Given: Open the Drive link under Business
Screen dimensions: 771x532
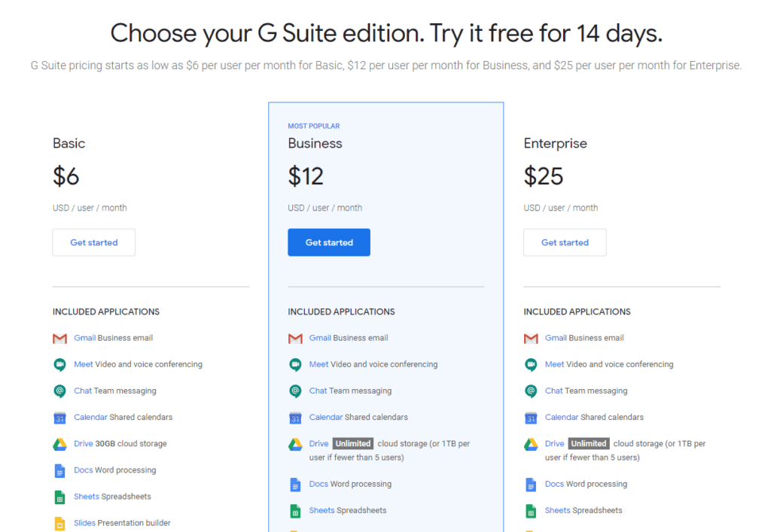Looking at the screenshot, I should coord(318,443).
